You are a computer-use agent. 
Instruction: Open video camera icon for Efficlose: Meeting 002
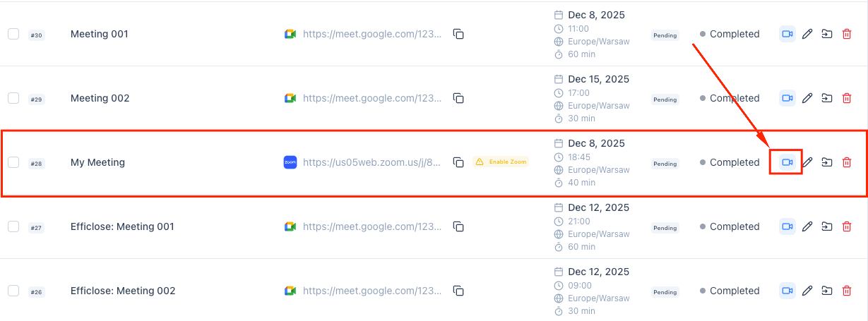pos(787,291)
